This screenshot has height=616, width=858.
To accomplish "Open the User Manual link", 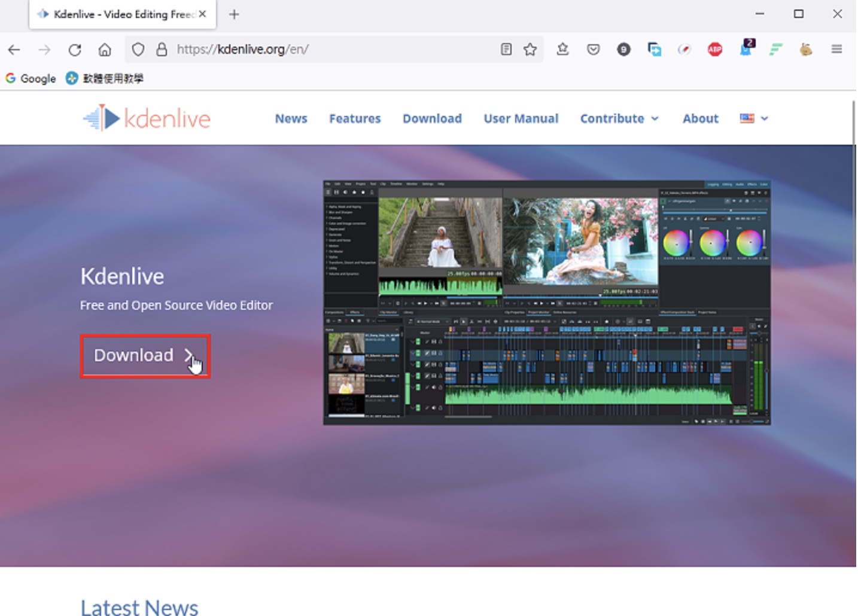I will (521, 118).
